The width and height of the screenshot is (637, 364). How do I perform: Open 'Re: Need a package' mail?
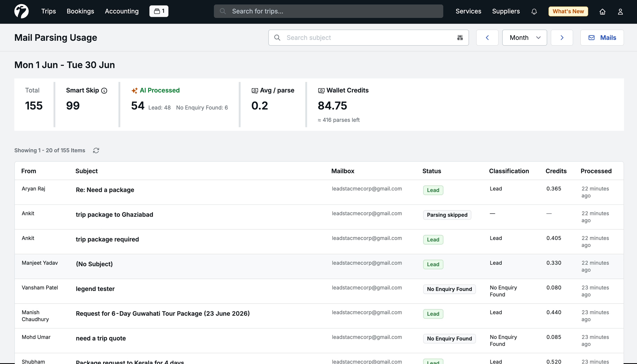[x=105, y=190]
